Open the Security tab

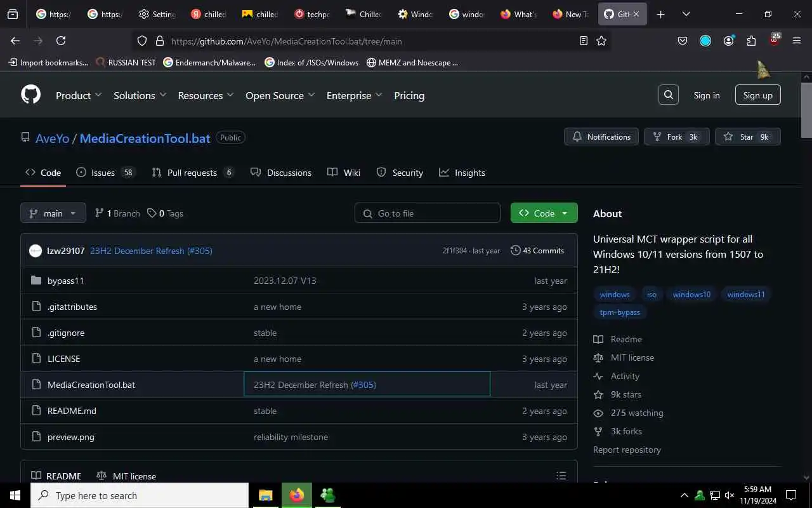point(400,173)
